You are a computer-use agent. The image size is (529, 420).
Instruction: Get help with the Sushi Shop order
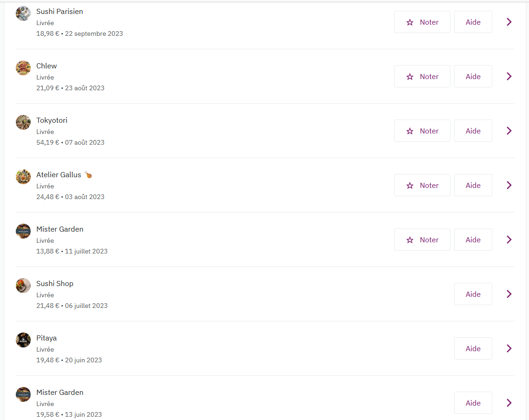pos(473,294)
